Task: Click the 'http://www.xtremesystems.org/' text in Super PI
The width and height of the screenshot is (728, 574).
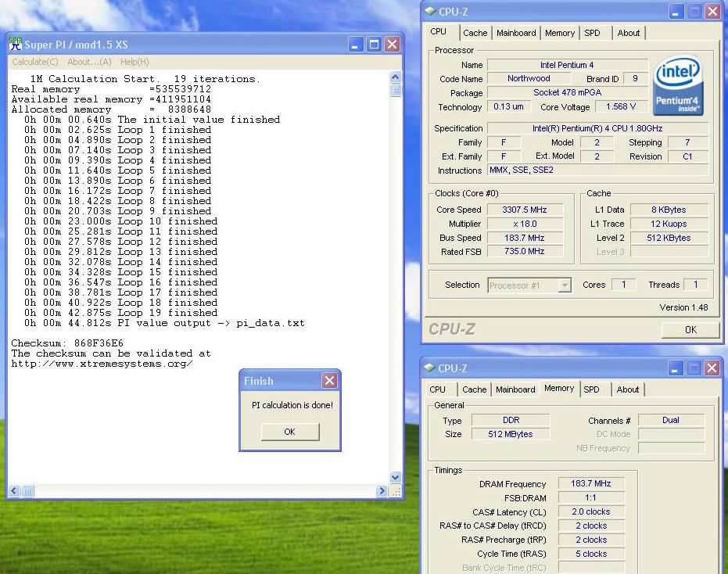Action: (102, 364)
